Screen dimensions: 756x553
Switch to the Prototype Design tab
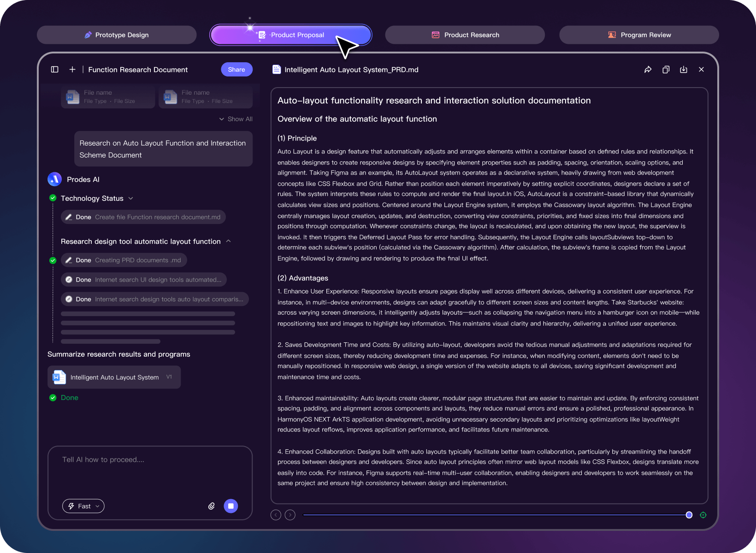click(x=117, y=35)
